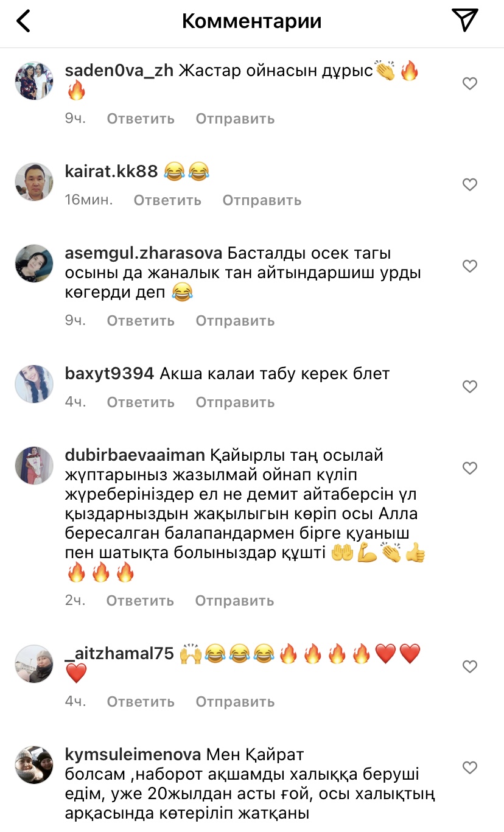Send _aitzhamal75's comment via Отправить

(x=235, y=702)
